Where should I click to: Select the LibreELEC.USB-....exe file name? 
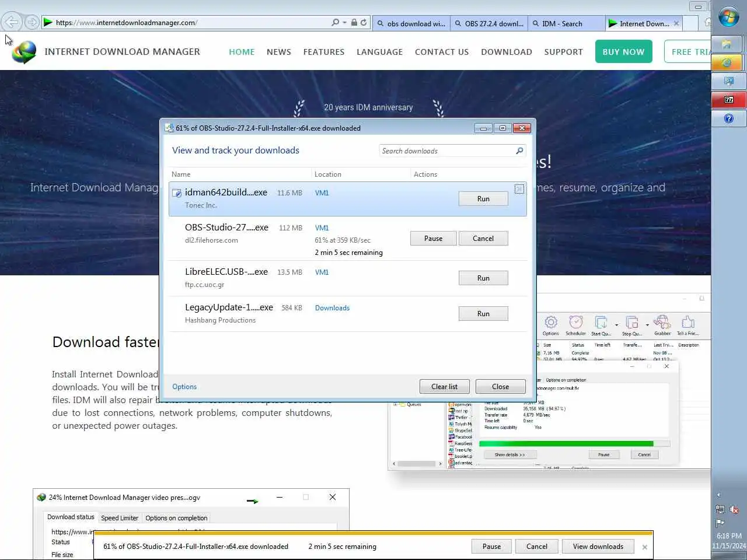coord(226,272)
